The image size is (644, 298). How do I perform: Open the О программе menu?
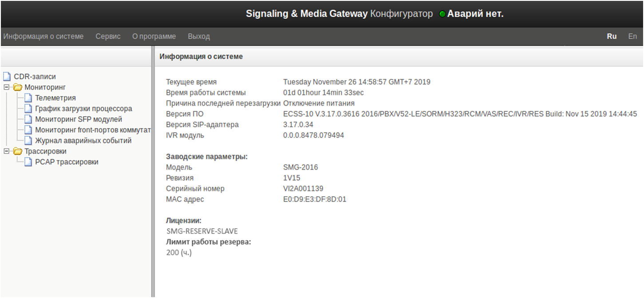pyautogui.click(x=154, y=36)
